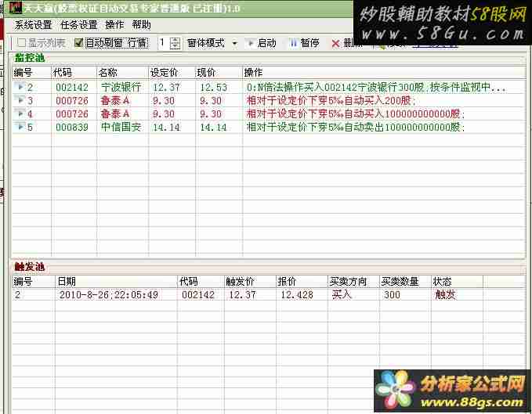Increase the refresh interval with up arrow
This screenshot has width=532, height=414.
click(175, 40)
